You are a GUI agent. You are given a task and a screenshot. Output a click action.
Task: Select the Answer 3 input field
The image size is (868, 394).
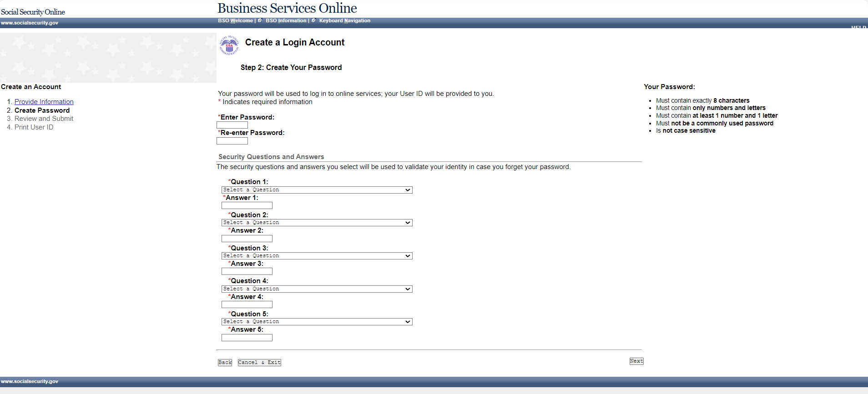247,272
